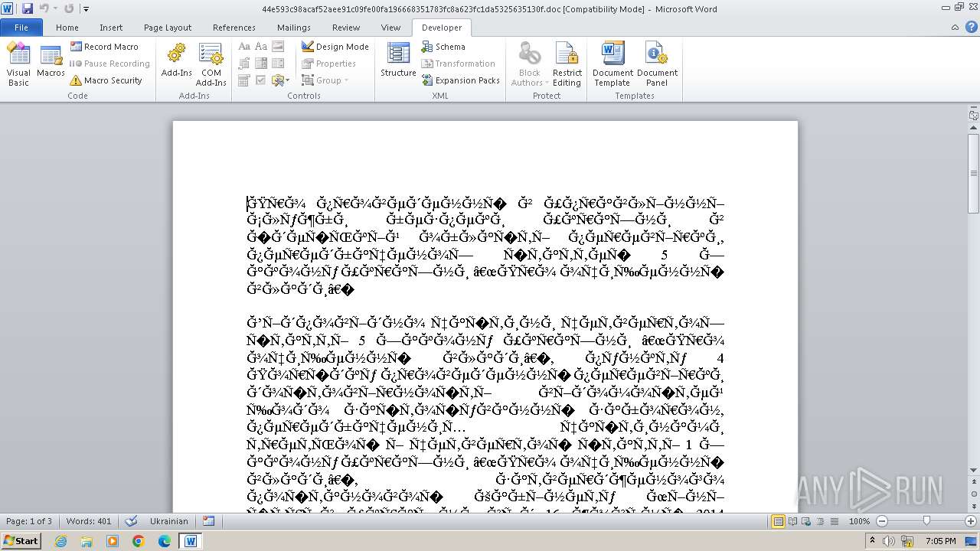Screen dimensions: 980x551
Task: Open Macro Security settings
Action: [106, 80]
